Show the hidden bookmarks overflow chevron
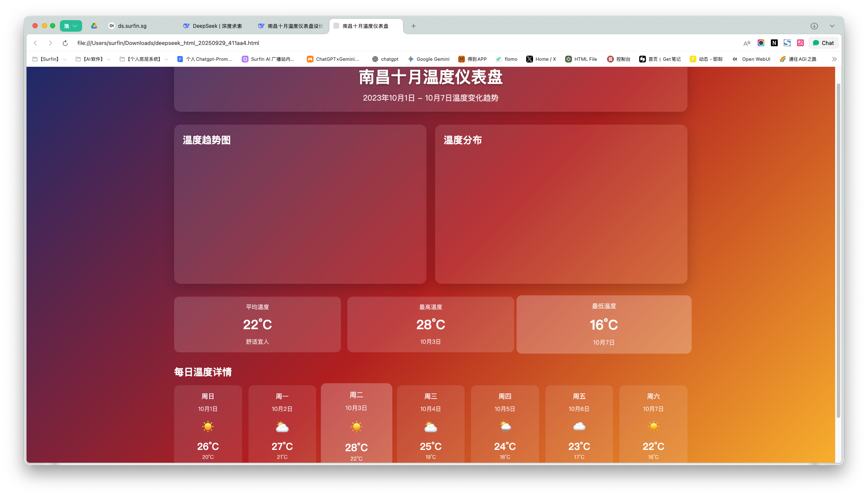 pyautogui.click(x=834, y=60)
